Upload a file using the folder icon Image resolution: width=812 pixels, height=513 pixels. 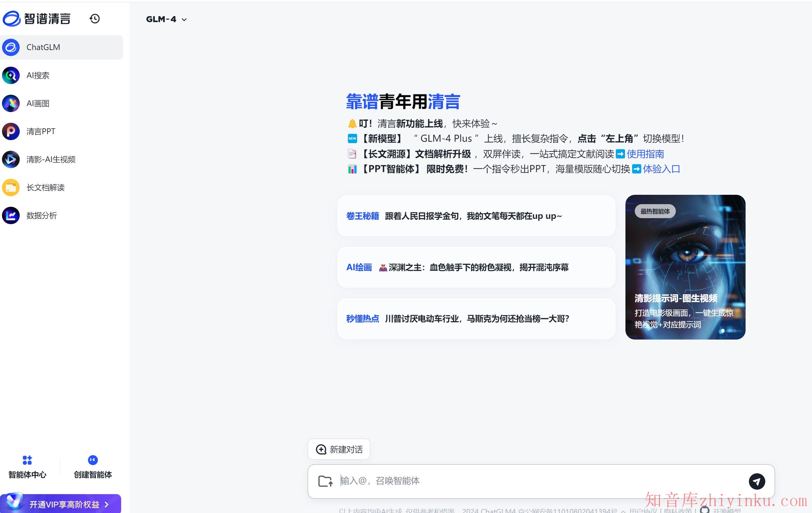click(325, 481)
